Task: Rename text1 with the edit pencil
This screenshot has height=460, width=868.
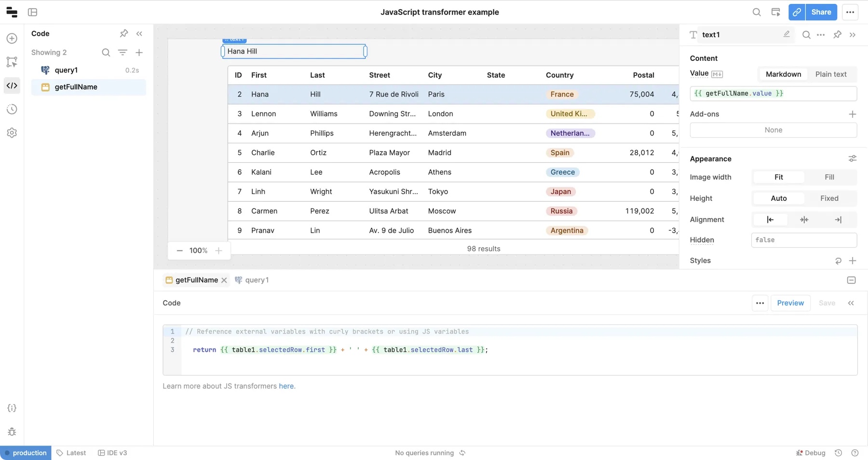Action: coord(787,34)
